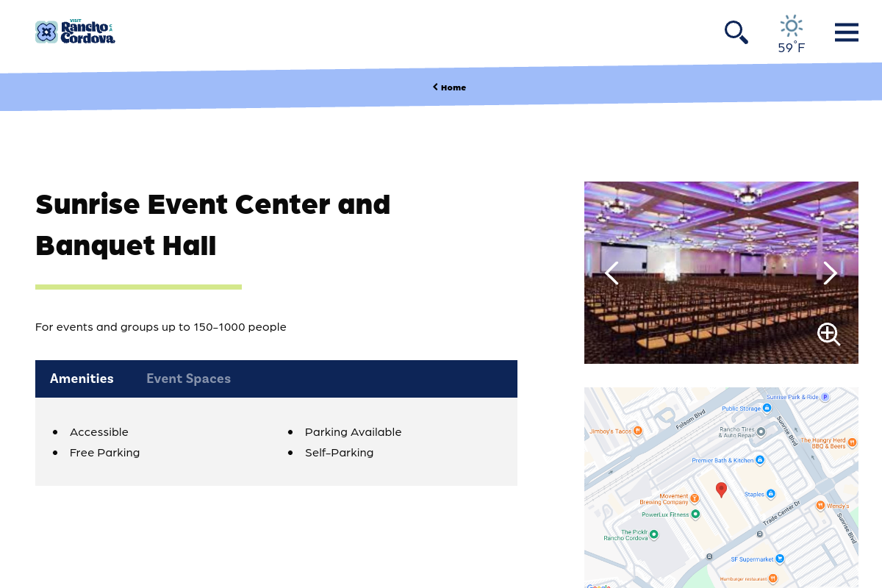Click Sunrise Park & Ride marker
The height and width of the screenshot is (588, 882).
tap(825, 397)
